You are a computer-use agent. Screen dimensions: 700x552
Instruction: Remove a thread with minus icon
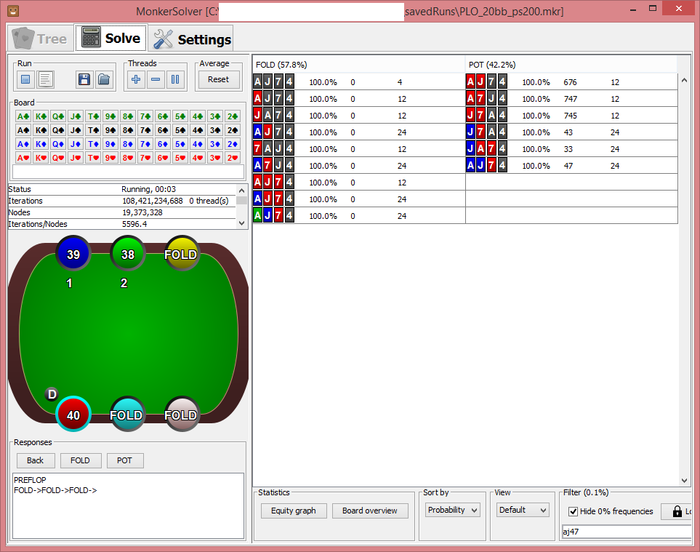click(155, 79)
